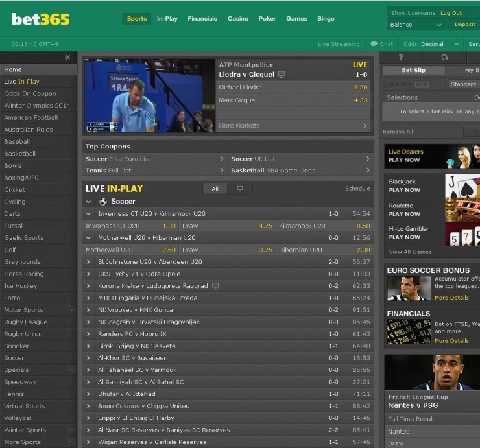This screenshot has height=448, width=480.
Task: Collapse the Inverness CT U20 v Kilmarnock U20 row
Action: click(x=88, y=213)
